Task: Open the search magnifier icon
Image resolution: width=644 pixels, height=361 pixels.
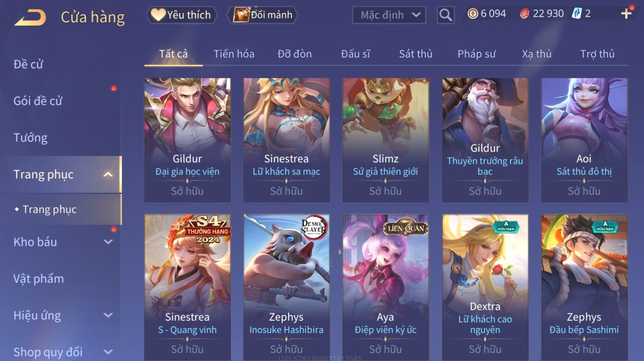Action: 445,15
